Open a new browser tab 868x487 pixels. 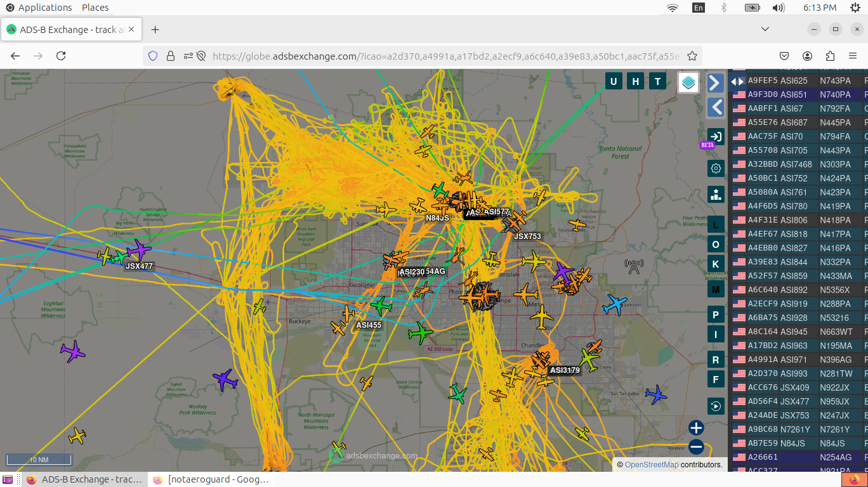tap(155, 30)
